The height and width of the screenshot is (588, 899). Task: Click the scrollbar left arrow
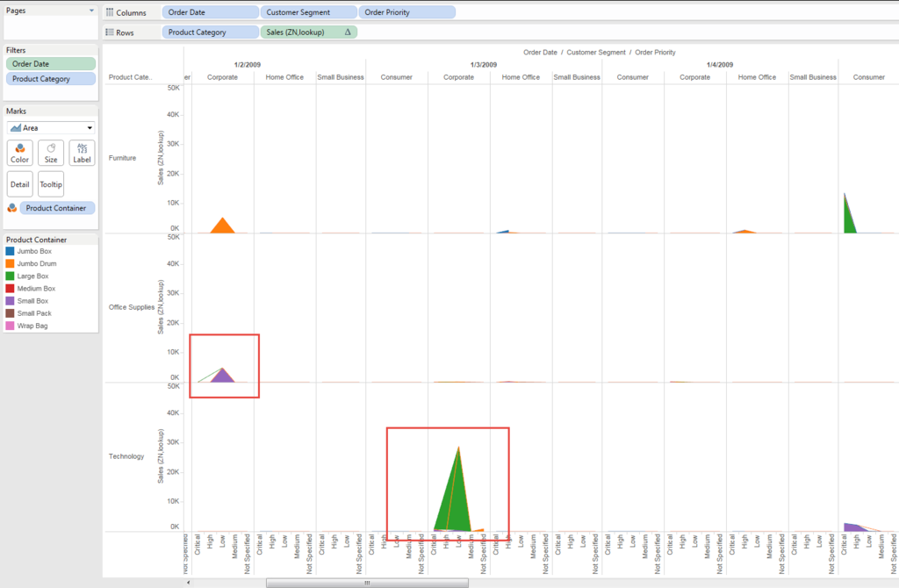click(189, 583)
